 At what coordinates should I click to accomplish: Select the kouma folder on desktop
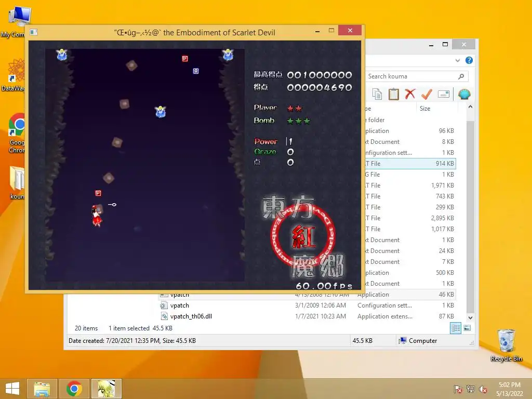16,183
